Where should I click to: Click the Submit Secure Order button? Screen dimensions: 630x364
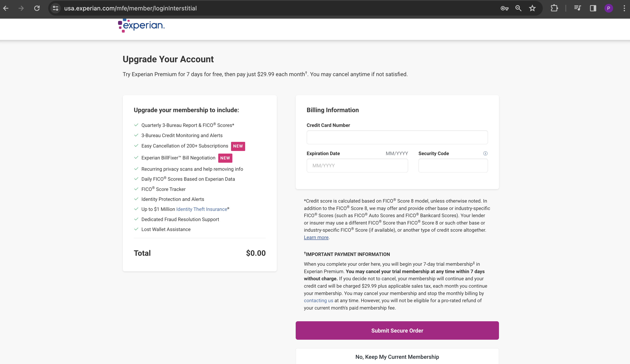(397, 331)
